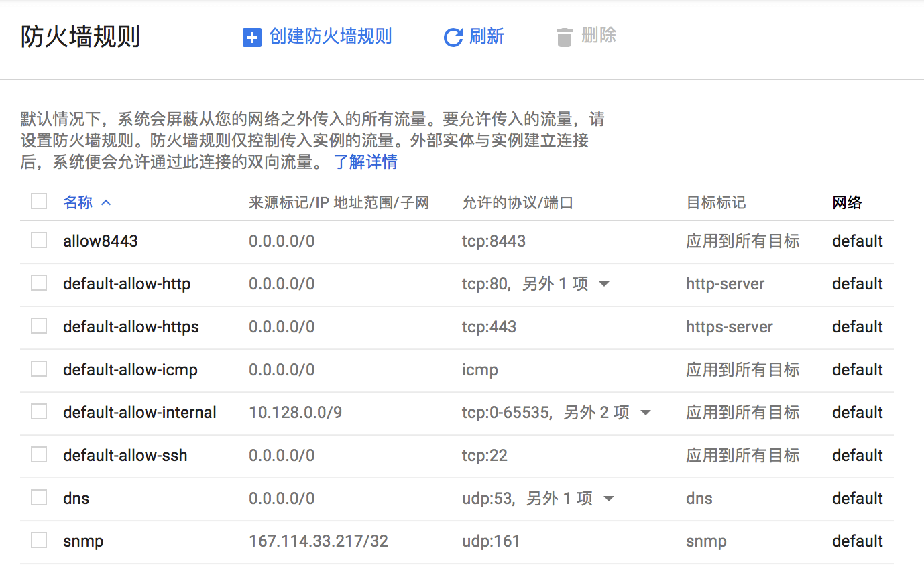This screenshot has width=924, height=587.
Task: Toggle the select-all checkbox in the table header
Action: (x=38, y=201)
